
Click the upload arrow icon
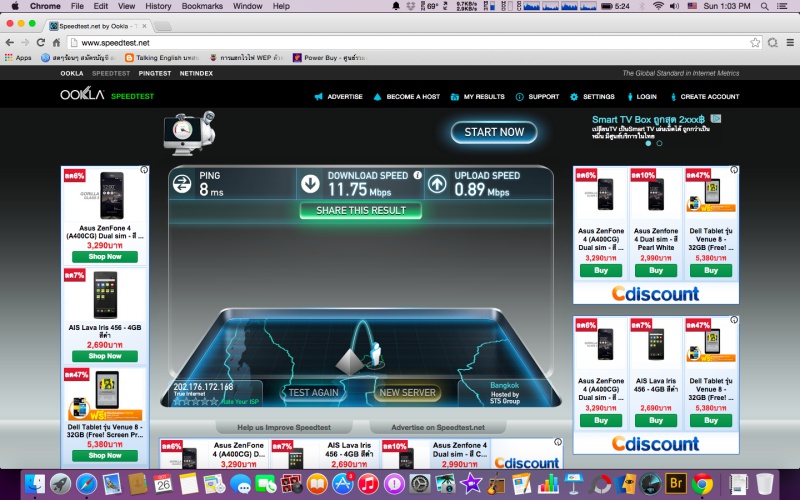(x=437, y=184)
